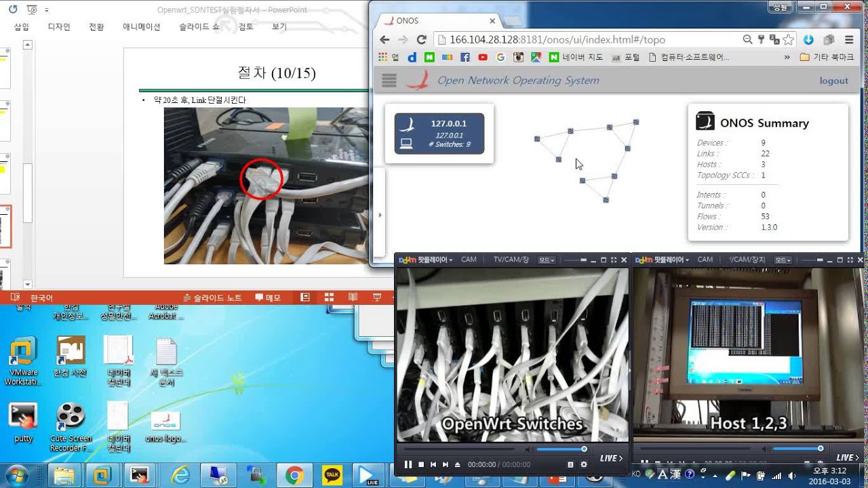Image resolution: width=868 pixels, height=488 pixels.
Task: Open the ONOS navigation menu icon
Action: pos(389,81)
